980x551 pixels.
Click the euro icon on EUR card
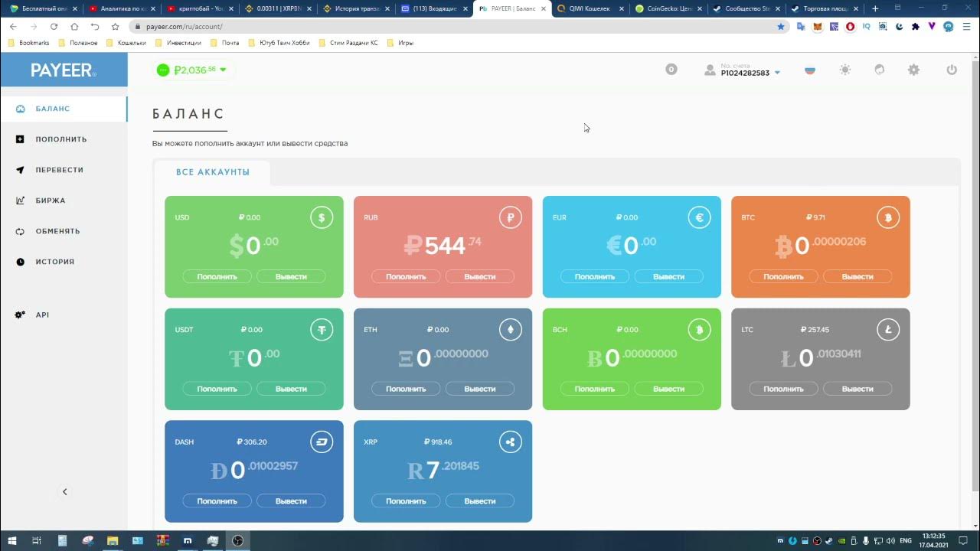point(699,217)
